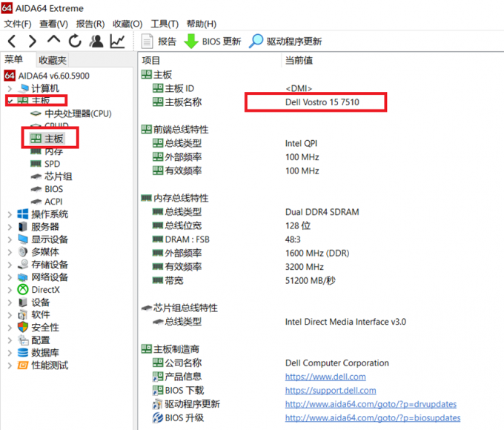Screen dimensions: 504x430
Task: Open the biosupdates aida64 link
Action: point(373,418)
